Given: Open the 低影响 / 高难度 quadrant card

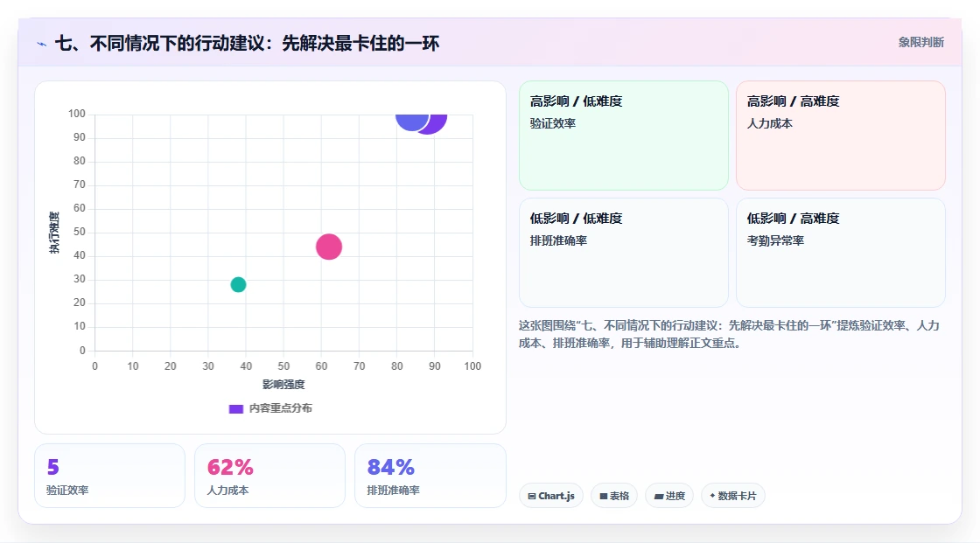Looking at the screenshot, I should point(841,253).
